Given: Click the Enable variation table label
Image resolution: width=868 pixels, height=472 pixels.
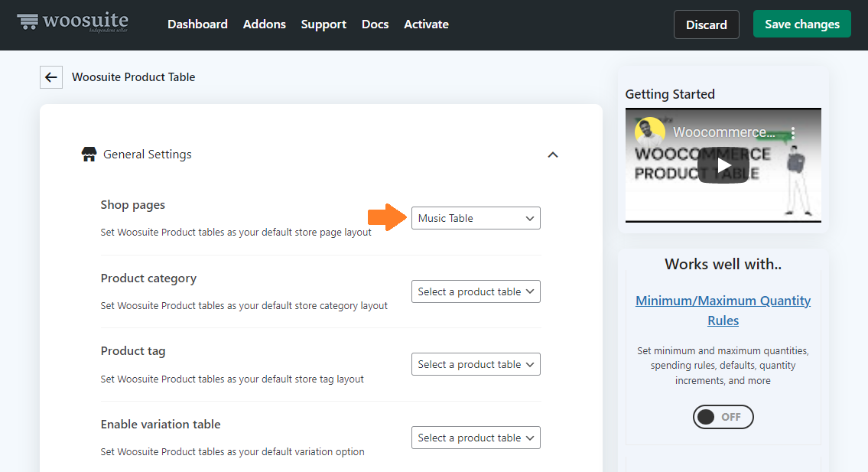Looking at the screenshot, I should coord(161,425).
